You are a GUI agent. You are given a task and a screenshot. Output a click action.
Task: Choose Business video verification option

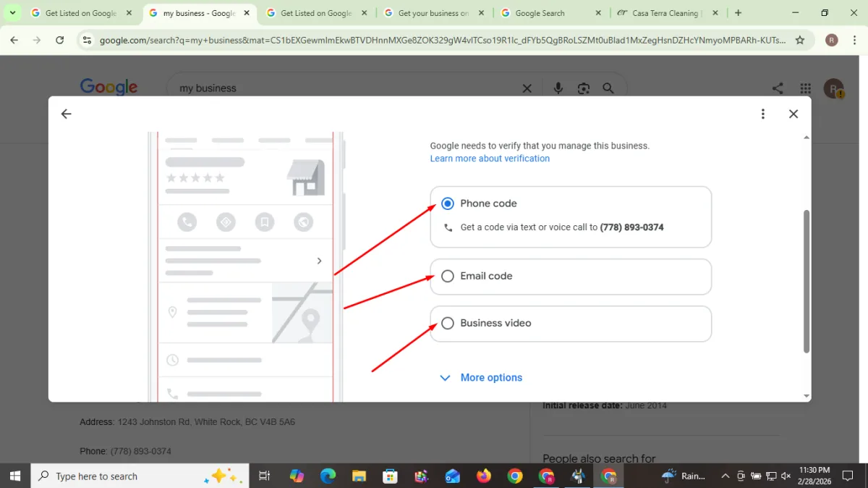click(x=448, y=323)
